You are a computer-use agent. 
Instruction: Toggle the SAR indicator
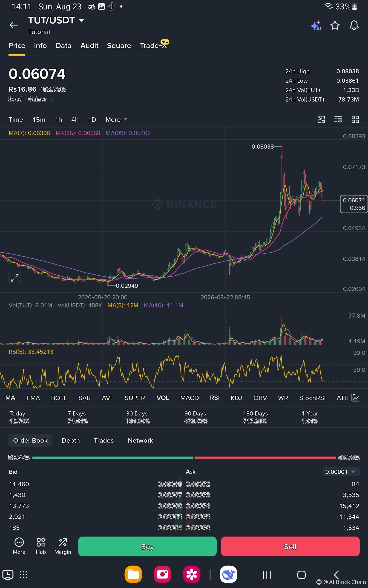pos(84,398)
